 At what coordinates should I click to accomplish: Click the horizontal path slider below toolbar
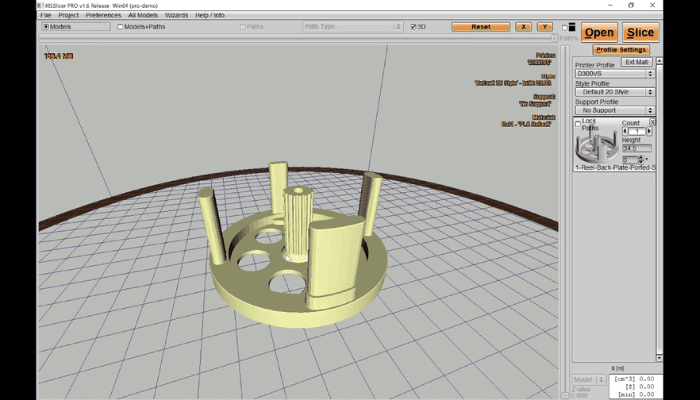(x=298, y=38)
